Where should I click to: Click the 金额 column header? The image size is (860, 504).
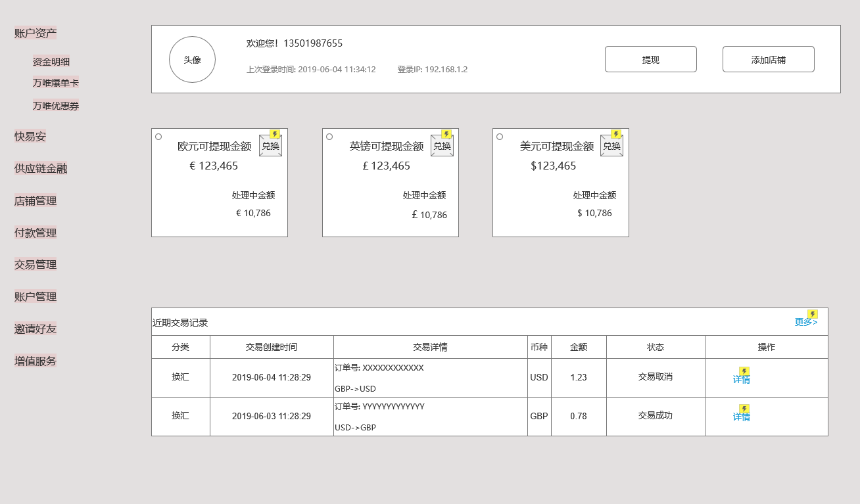pos(579,347)
